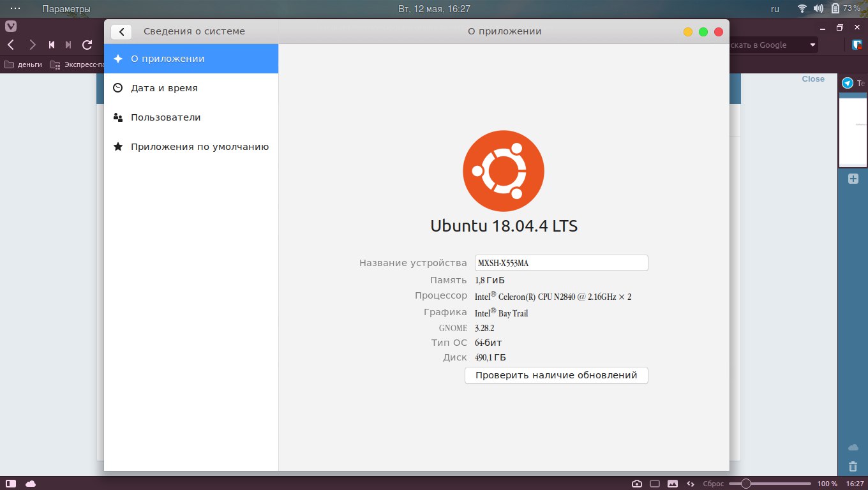Screen dimensions: 868x490
Task: Reload the page in Vivaldi
Action: point(87,45)
